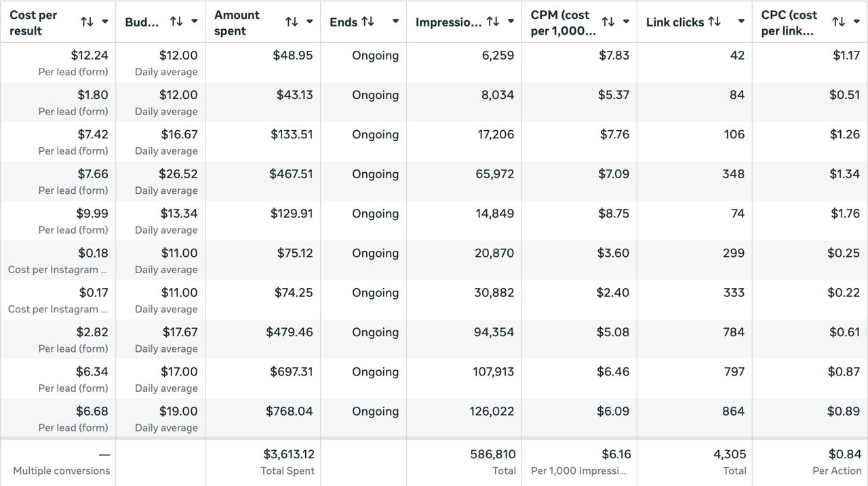Sort by Link clicks arrows icon
This screenshot has width=868, height=486.
point(714,22)
